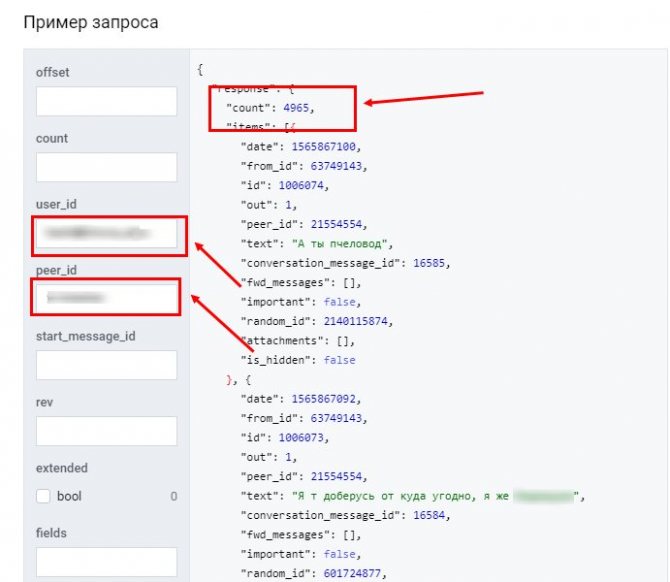Click the first date value 1565867100
670x582 pixels.
(323, 147)
